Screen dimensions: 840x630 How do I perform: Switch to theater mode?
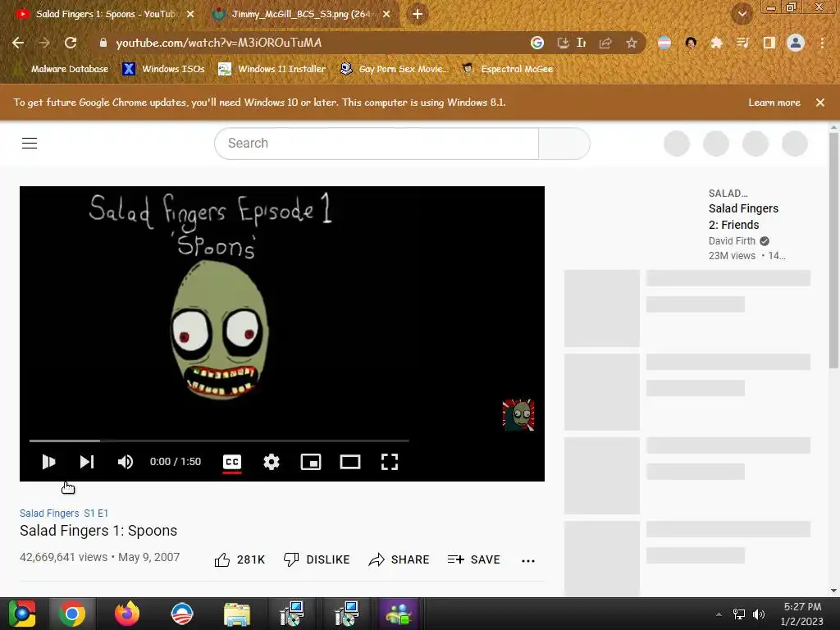349,462
